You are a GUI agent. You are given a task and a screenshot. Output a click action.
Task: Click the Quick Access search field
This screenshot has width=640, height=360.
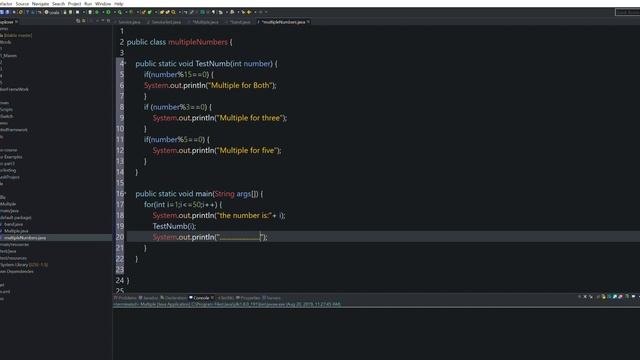pos(627,12)
